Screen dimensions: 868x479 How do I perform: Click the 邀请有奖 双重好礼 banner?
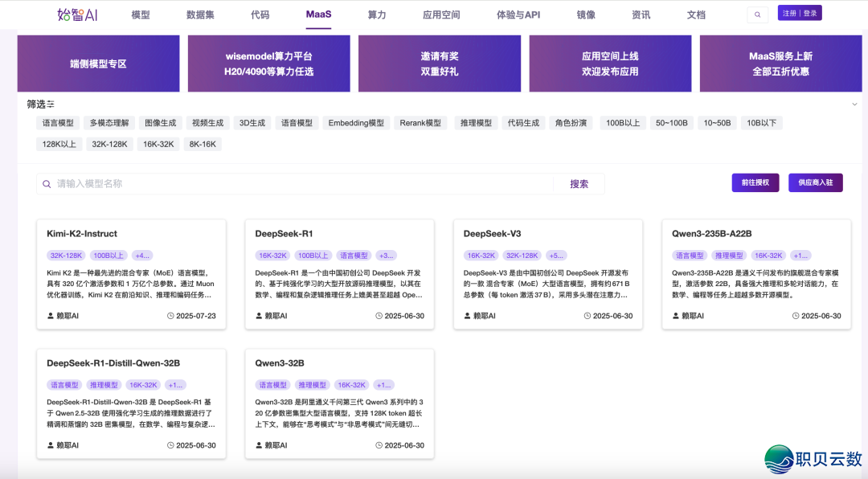coord(439,64)
